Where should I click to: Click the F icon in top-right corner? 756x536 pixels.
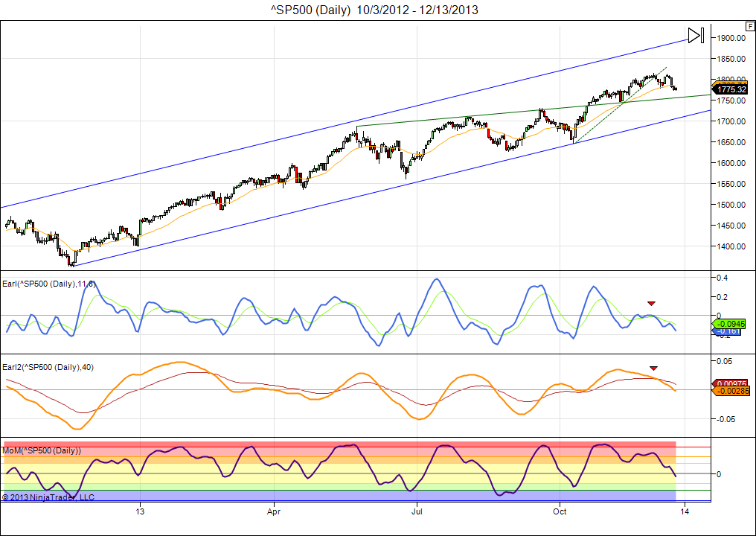point(749,25)
